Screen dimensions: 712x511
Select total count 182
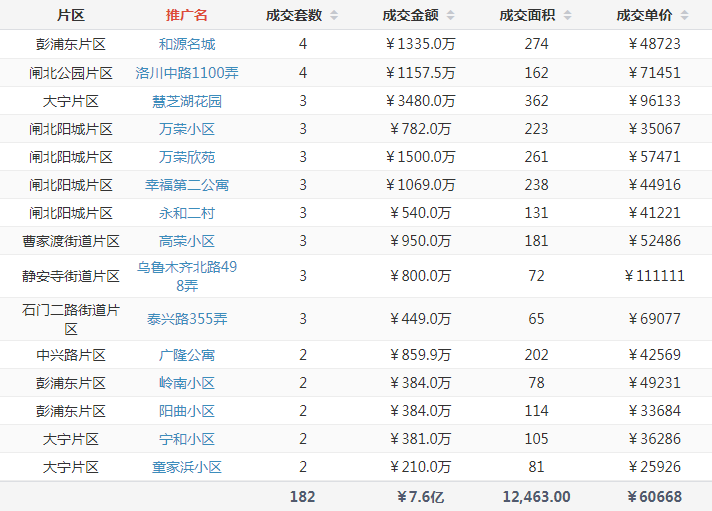302,497
